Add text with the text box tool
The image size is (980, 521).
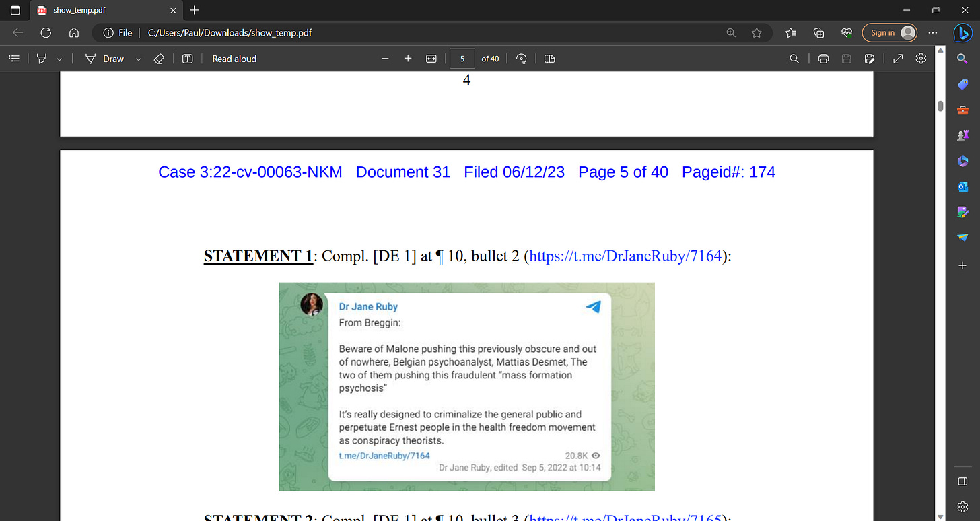point(188,59)
